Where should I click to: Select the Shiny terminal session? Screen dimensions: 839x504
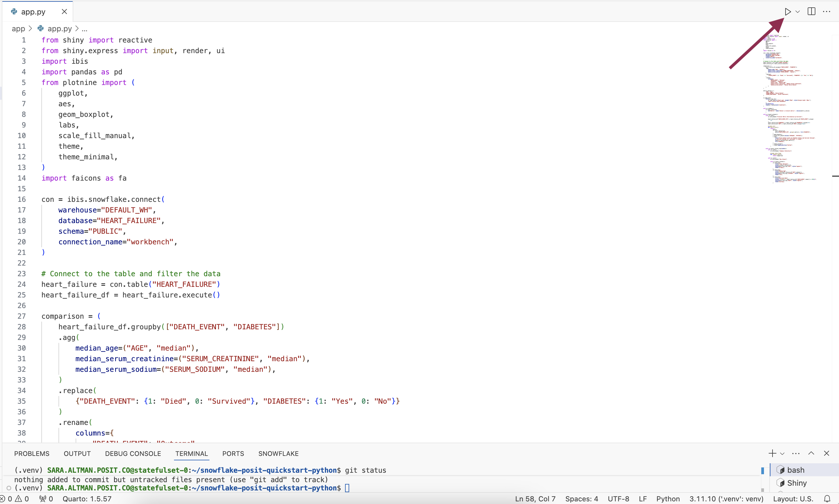796,483
